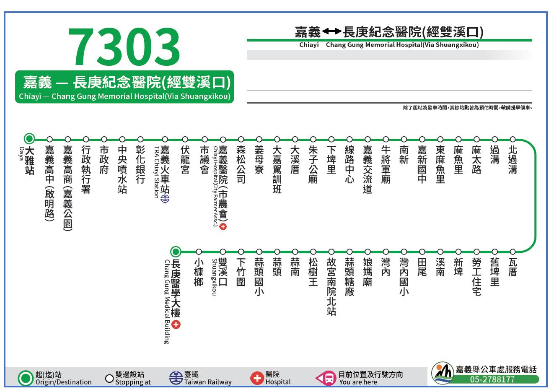The image size is (554, 392).
Task: Click the Chiayi County bus agency logo
Action: 443,373
